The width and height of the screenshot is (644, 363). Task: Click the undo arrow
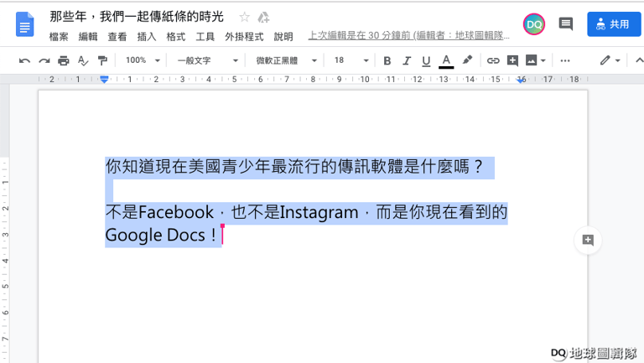24,60
